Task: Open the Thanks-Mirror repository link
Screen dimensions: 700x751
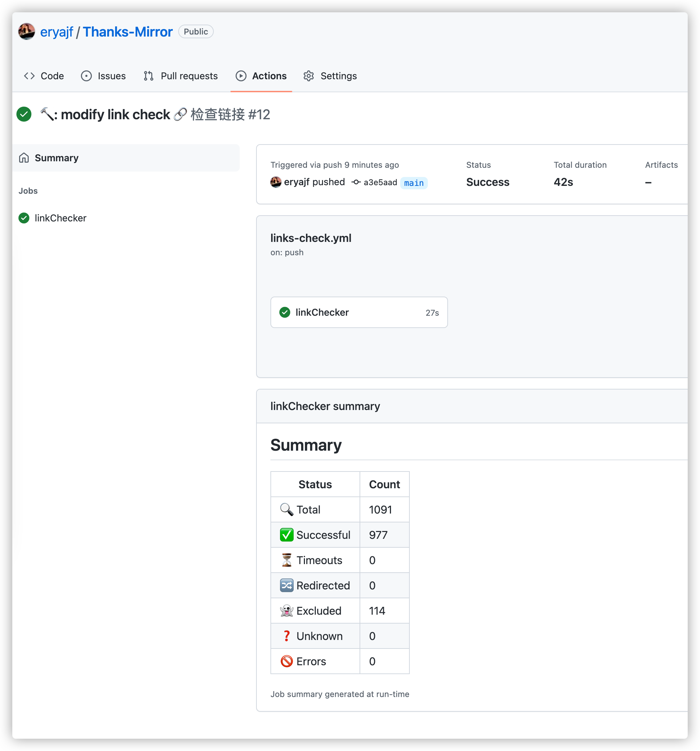Action: click(x=128, y=32)
